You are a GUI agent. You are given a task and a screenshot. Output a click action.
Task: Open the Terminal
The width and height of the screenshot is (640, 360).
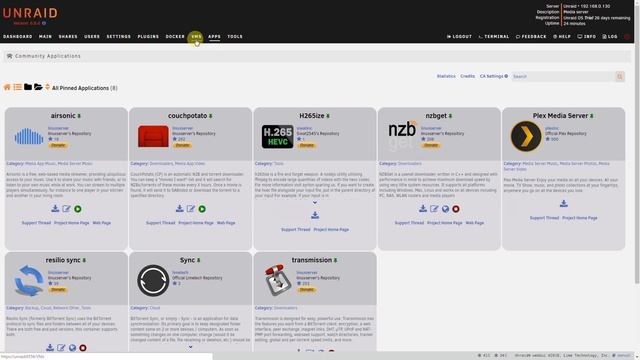pos(494,37)
